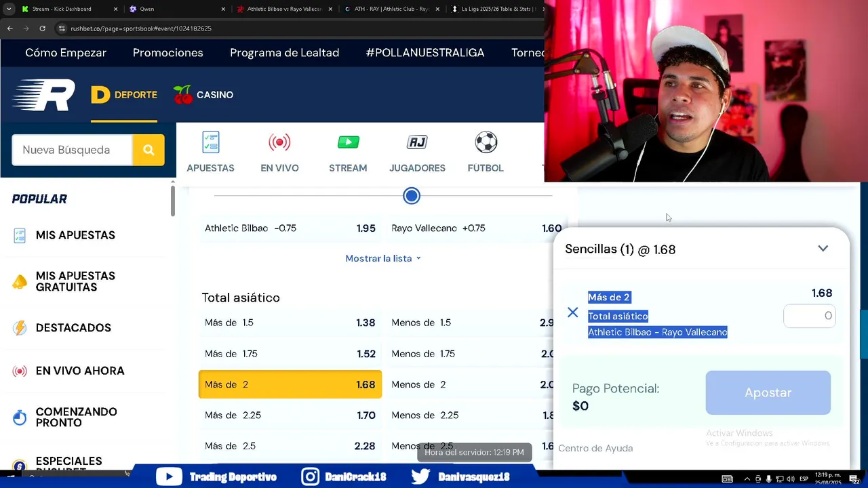Viewport: 868px width, 488px height.
Task: Open Programa de Lealtad menu item
Action: (285, 53)
